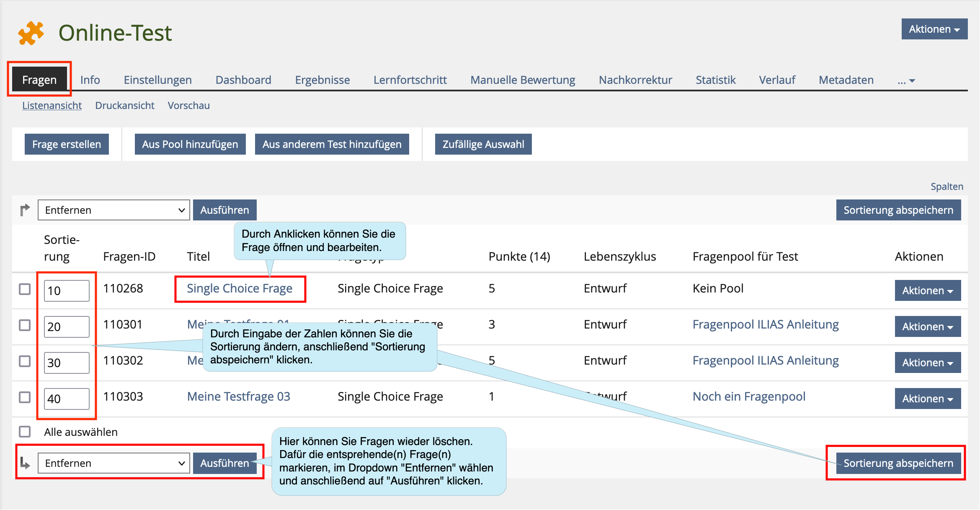Screen dimensions: 980x510
Task: Expand Aktionen menu for question 110303
Action: [x=928, y=399]
